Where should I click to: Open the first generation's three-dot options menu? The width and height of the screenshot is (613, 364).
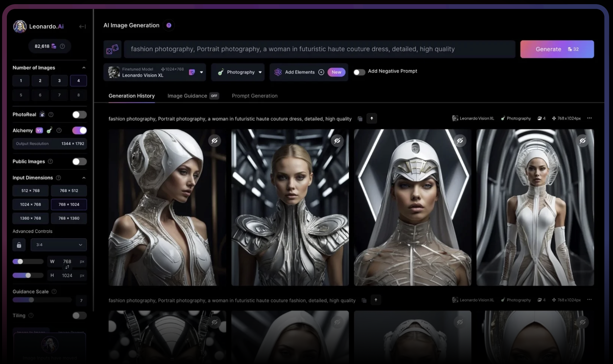pos(589,118)
